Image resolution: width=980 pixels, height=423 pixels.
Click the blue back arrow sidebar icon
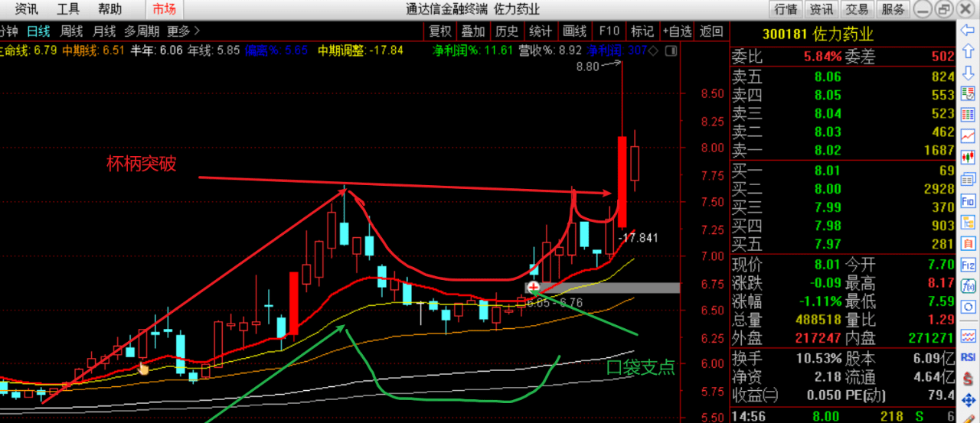969,31
